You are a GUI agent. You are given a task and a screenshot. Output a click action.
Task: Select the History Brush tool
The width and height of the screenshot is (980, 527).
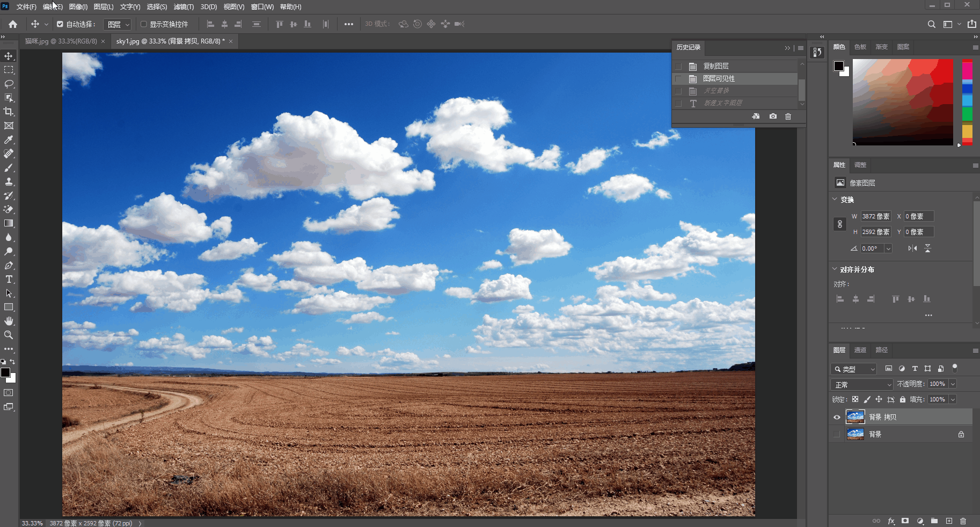click(x=9, y=195)
